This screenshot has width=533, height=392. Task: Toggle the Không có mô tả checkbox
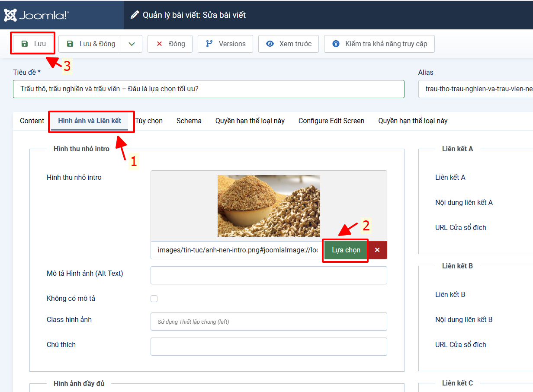coord(154,299)
